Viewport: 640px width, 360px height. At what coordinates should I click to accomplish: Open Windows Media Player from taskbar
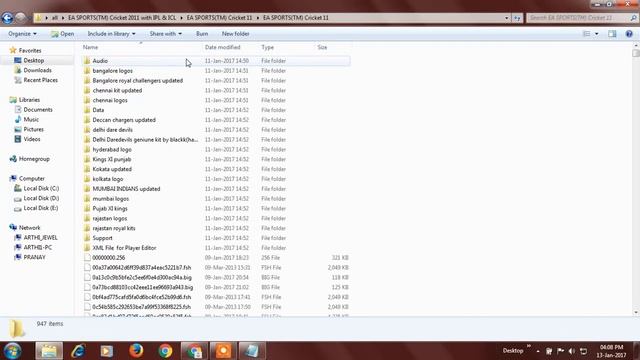(x=107, y=351)
